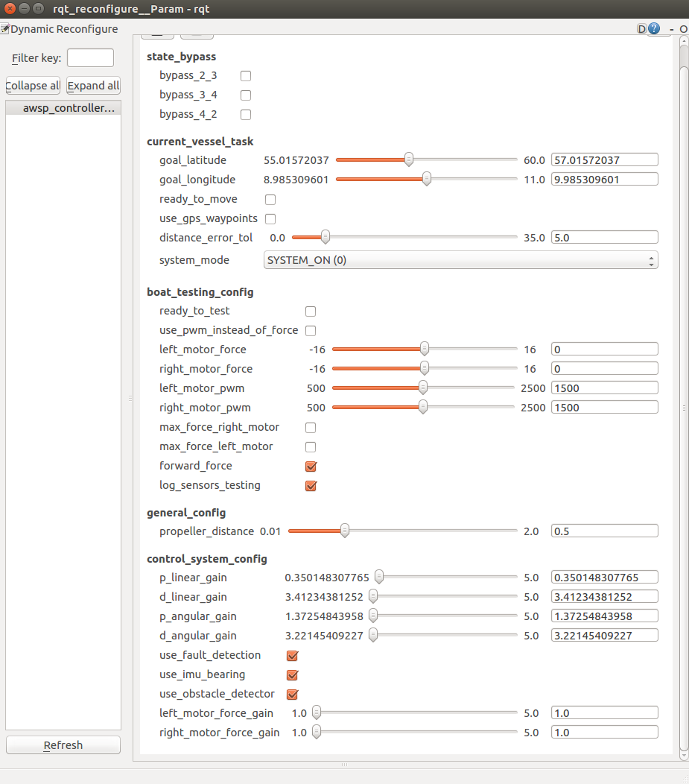The height and width of the screenshot is (784, 689).
Task: Disable use_fault_detection checkbox
Action: 292,656
